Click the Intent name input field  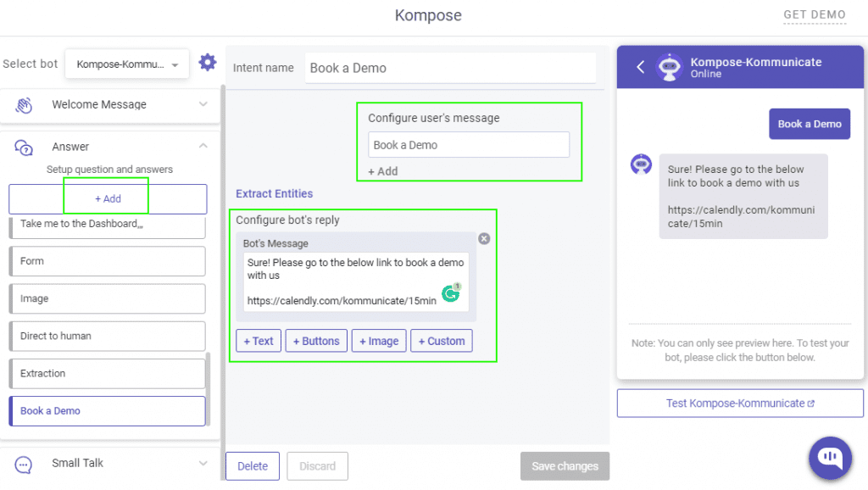453,69
